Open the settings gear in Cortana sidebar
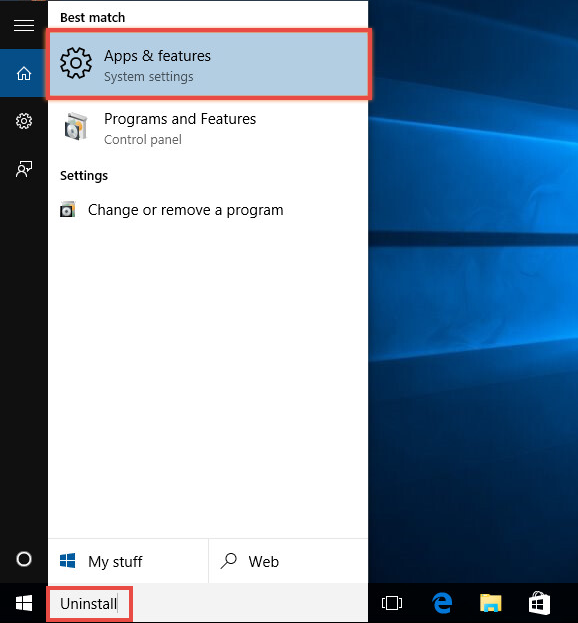The image size is (578, 623). [x=24, y=121]
